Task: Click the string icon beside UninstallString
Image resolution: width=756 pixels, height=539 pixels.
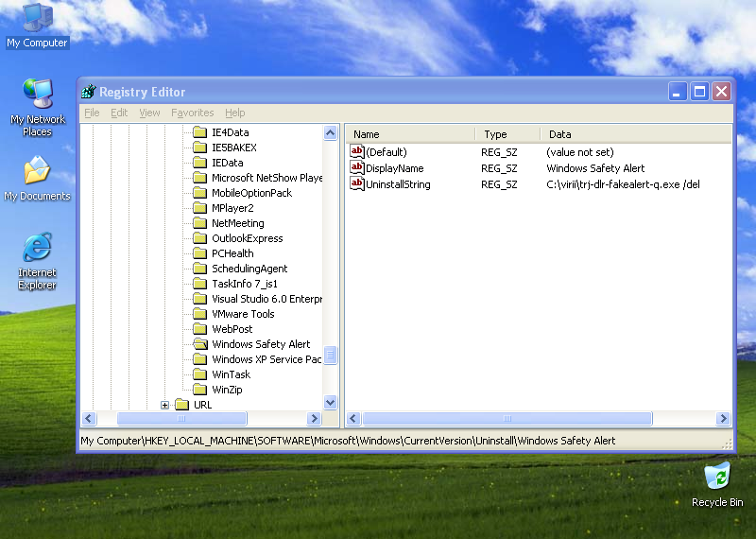Action: pos(357,183)
